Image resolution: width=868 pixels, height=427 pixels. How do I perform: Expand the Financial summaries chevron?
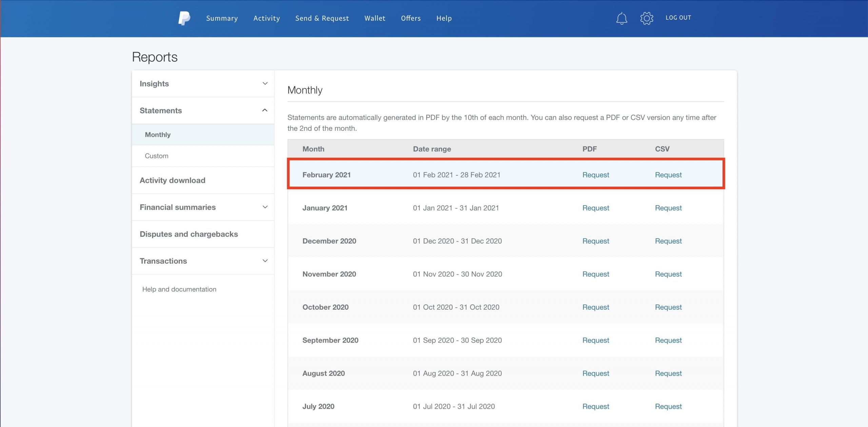click(265, 207)
